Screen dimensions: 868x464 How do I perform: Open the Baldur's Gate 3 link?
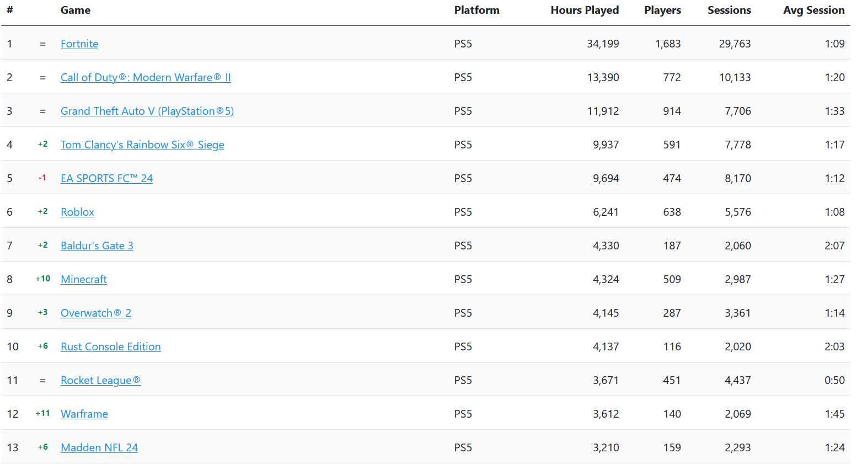(97, 246)
